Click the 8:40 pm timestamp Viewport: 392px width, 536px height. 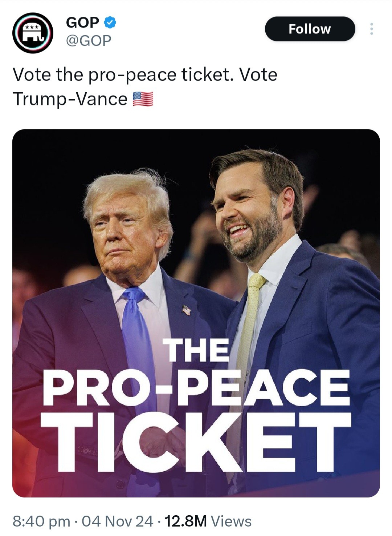coord(41,521)
